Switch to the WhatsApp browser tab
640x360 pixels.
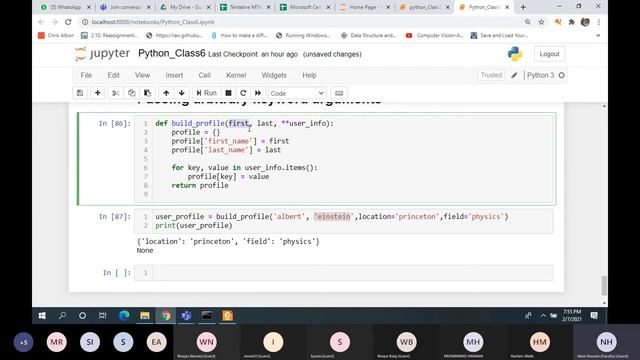coord(65,7)
